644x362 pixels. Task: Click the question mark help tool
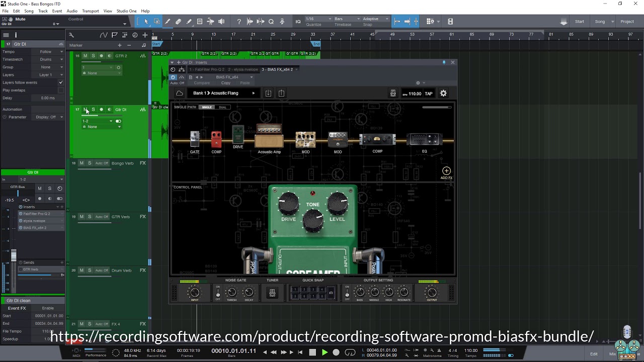coord(239,22)
